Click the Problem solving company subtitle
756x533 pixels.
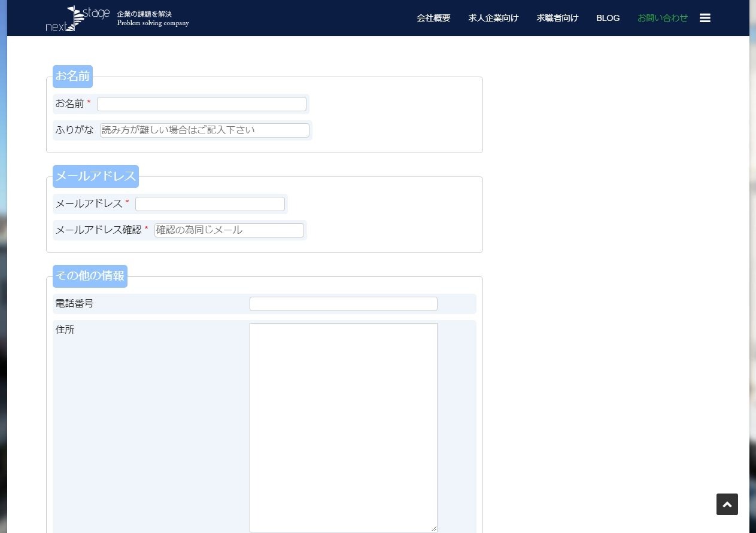click(x=153, y=23)
